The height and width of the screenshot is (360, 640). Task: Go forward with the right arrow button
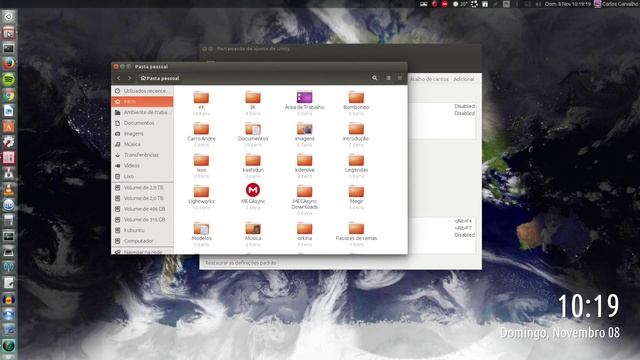tap(129, 78)
